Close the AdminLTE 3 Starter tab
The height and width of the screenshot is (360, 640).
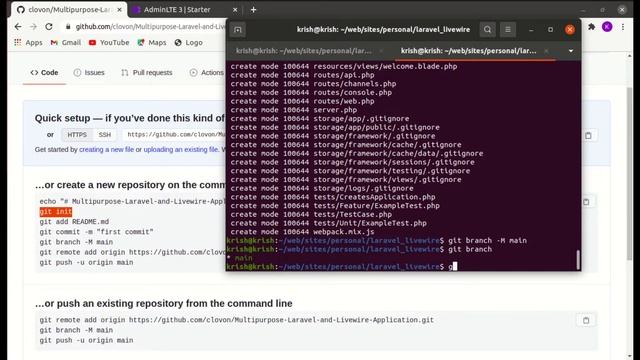pyautogui.click(x=235, y=9)
